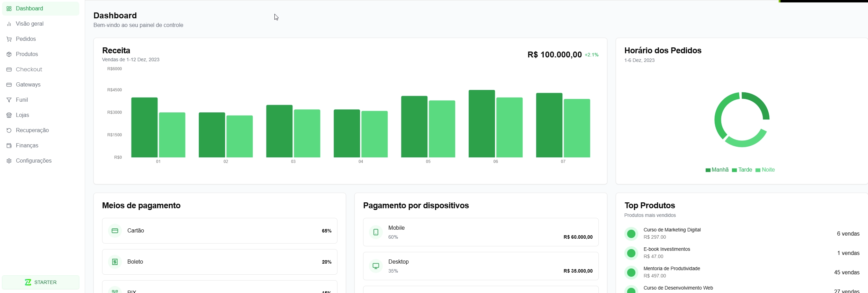
Task: Click the STARTER plan logo icon
Action: tap(28, 282)
